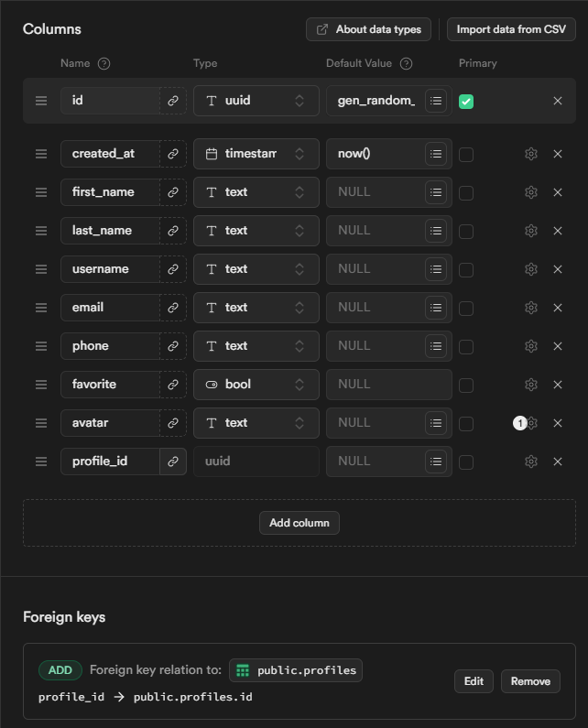Screen dimensions: 588x728
Task: Check primary key for favorite column
Action: coord(466,386)
